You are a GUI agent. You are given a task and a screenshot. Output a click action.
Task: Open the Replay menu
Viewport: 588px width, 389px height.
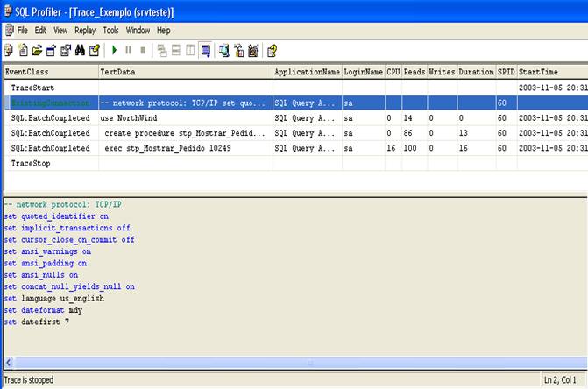pos(87,30)
